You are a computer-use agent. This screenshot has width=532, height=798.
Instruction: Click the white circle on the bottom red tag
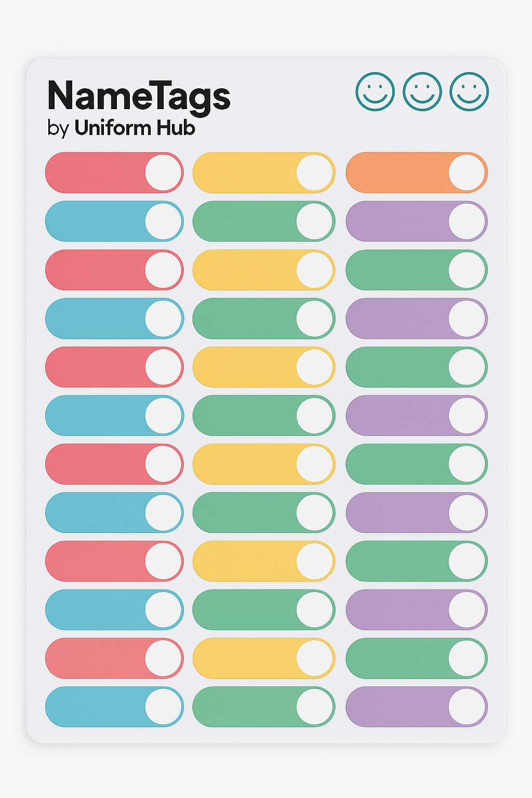tap(163, 658)
